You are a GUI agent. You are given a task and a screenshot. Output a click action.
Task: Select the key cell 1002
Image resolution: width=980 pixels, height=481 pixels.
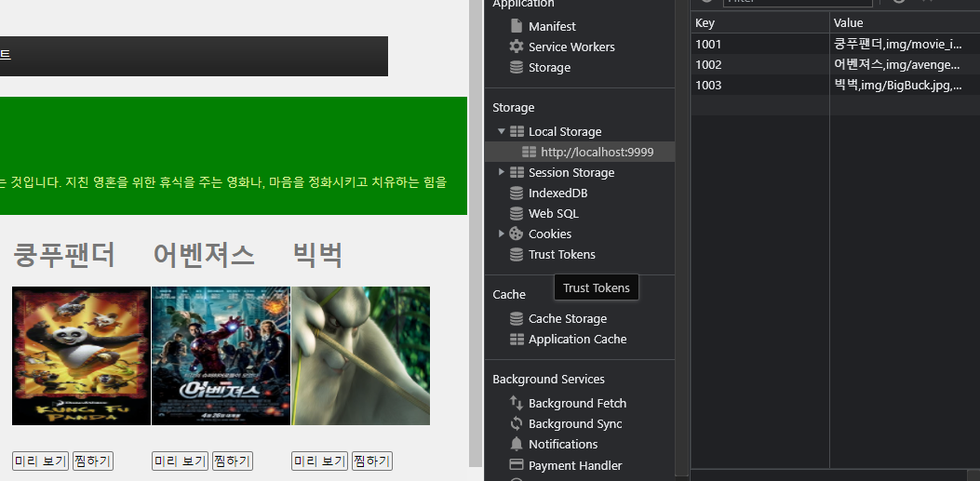tap(760, 64)
